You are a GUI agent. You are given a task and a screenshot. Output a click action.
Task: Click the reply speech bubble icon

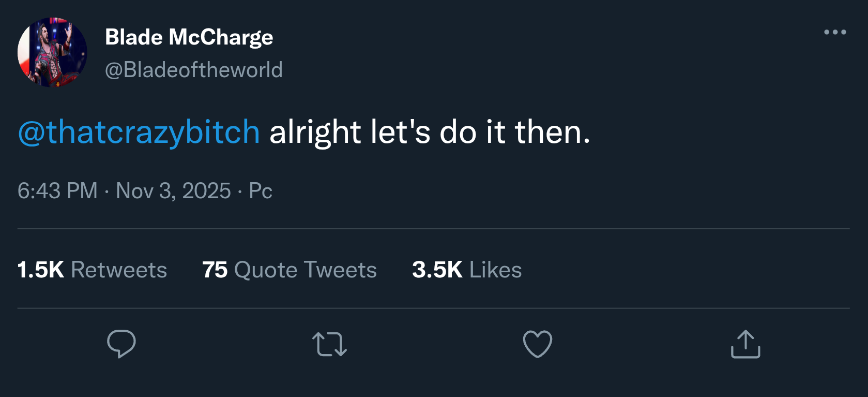pyautogui.click(x=121, y=344)
